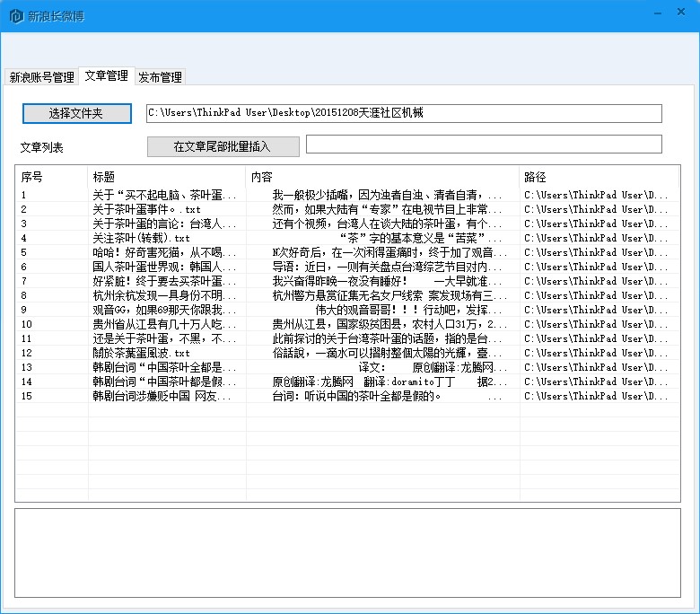Click the empty log text area at bottom
This screenshot has height=614, width=700.
[347, 553]
